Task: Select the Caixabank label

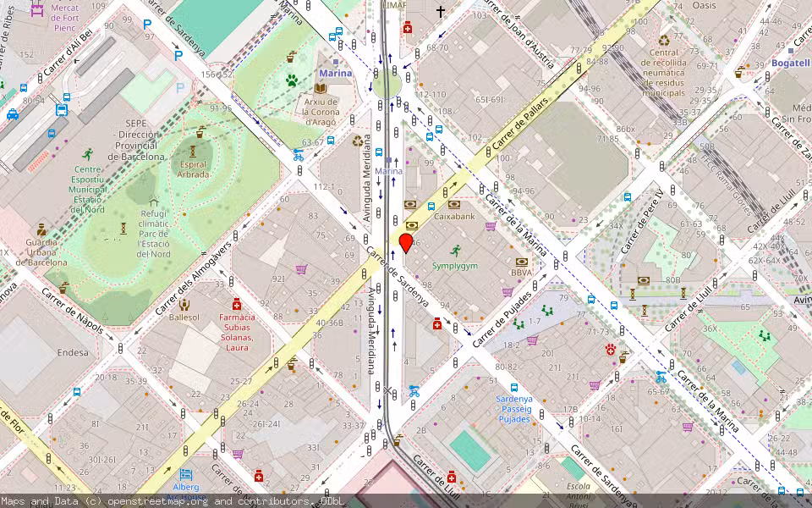Action: coord(455,216)
